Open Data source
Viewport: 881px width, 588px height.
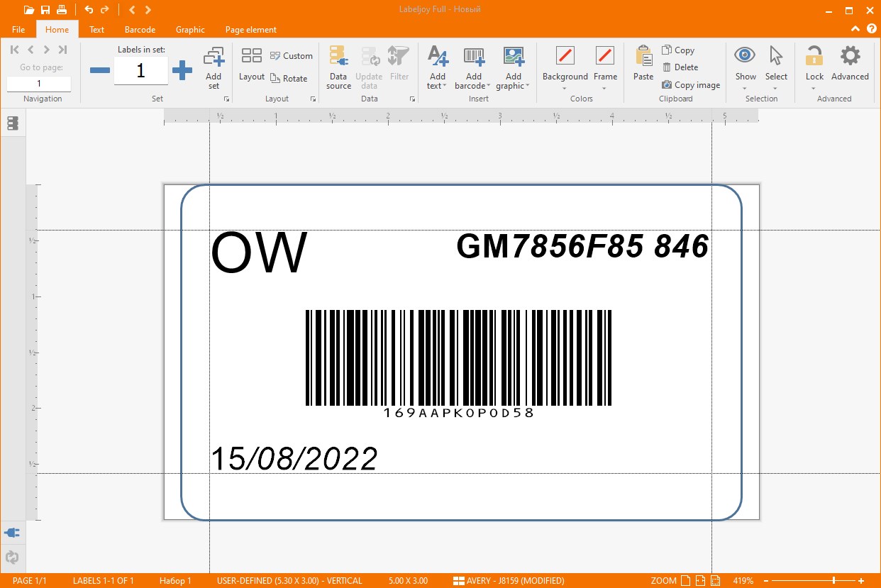tap(338, 68)
